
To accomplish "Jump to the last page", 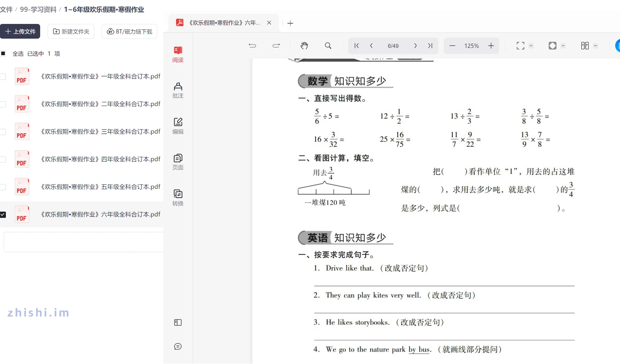I will coord(430,46).
